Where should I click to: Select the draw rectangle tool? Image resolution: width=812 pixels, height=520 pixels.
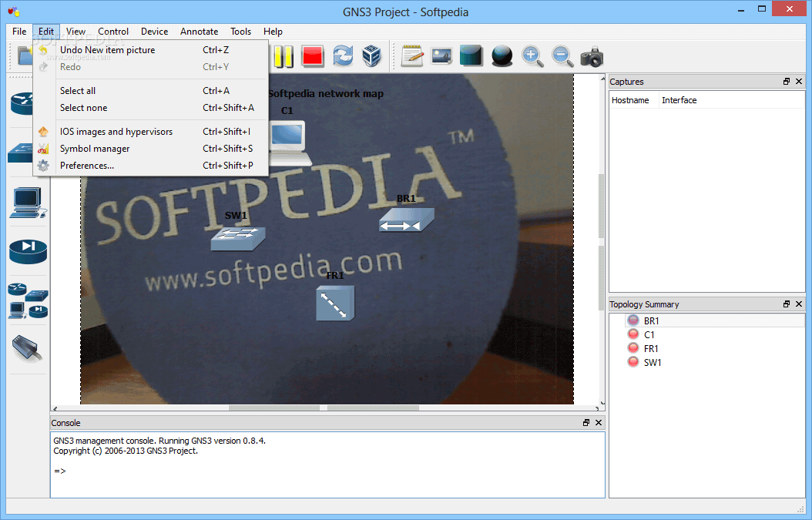point(471,56)
